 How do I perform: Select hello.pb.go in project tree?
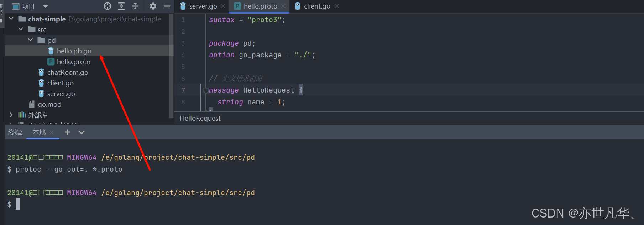pyautogui.click(x=74, y=51)
